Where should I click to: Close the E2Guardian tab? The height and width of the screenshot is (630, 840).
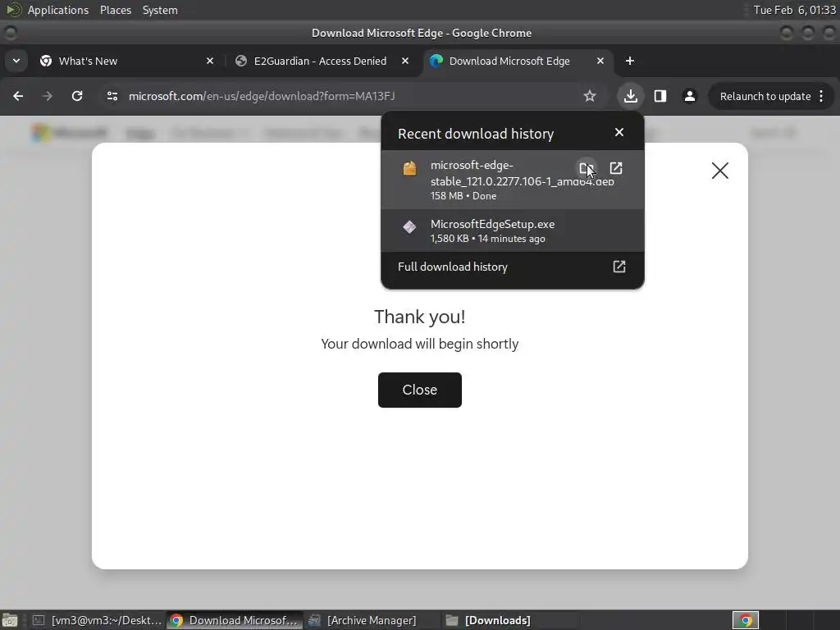(x=405, y=61)
